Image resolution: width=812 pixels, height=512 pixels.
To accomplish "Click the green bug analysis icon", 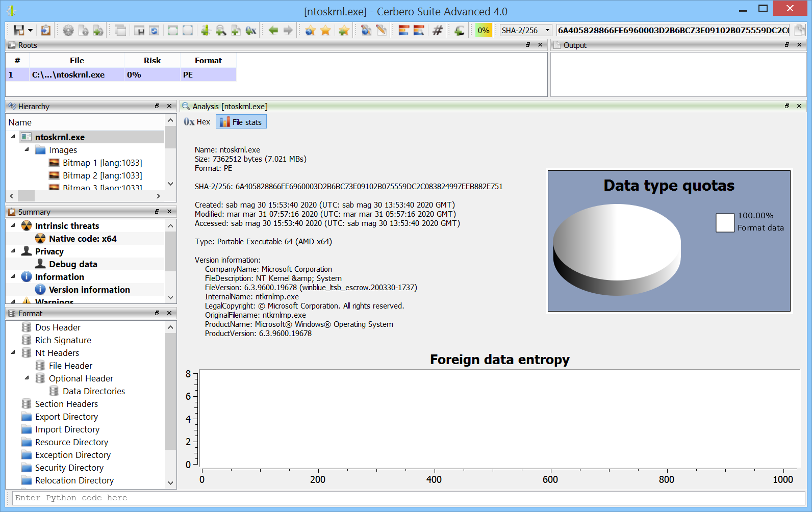I will click(x=206, y=30).
